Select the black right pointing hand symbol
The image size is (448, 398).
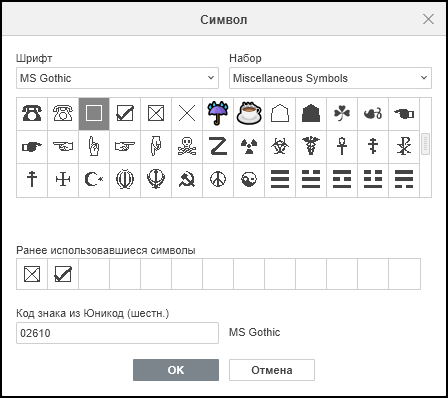pyautogui.click(x=32, y=147)
